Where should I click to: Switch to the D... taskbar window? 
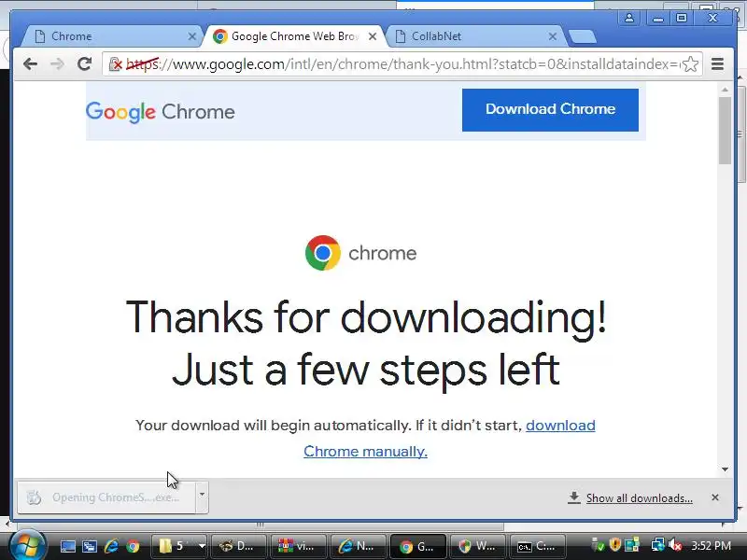(x=238, y=546)
